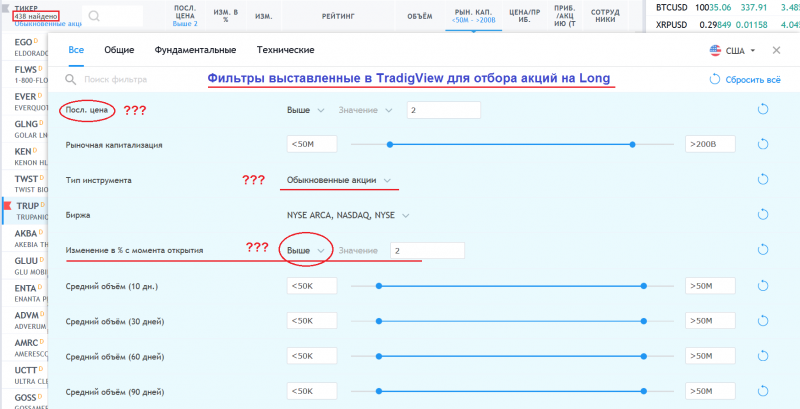Click the filter search magnifier icon

(x=71, y=80)
